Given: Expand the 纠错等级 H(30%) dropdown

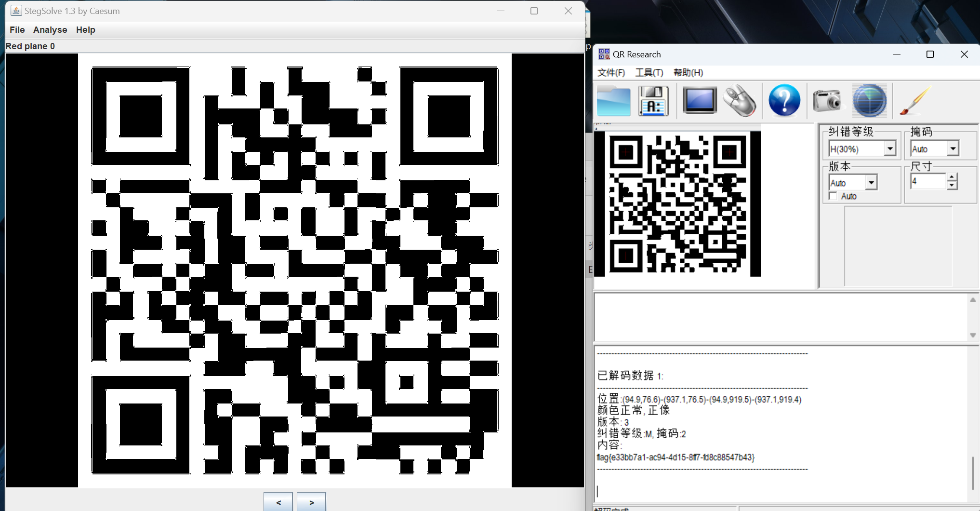Looking at the screenshot, I should pos(890,149).
